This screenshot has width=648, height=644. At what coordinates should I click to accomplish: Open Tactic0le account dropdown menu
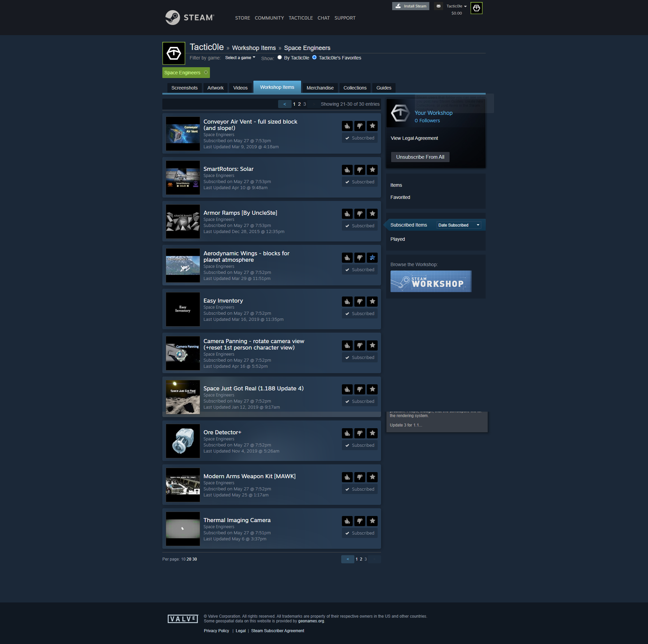pos(456,6)
